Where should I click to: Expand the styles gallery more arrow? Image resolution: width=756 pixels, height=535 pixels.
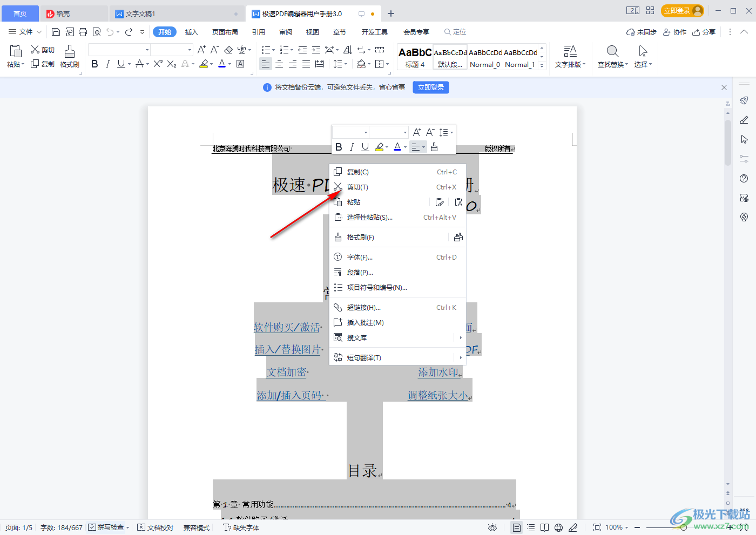pyautogui.click(x=542, y=65)
